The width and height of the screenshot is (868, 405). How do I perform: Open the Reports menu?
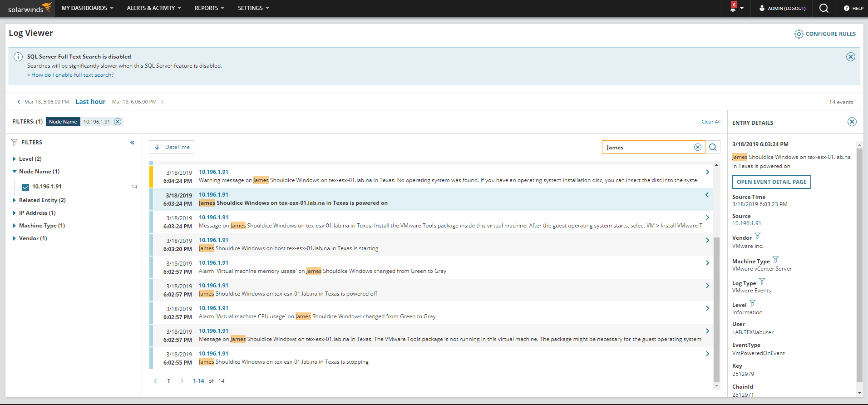click(x=209, y=8)
